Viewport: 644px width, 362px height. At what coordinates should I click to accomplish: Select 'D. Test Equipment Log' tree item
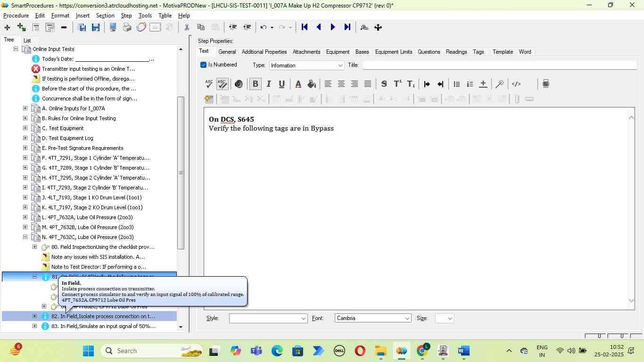[67, 138]
